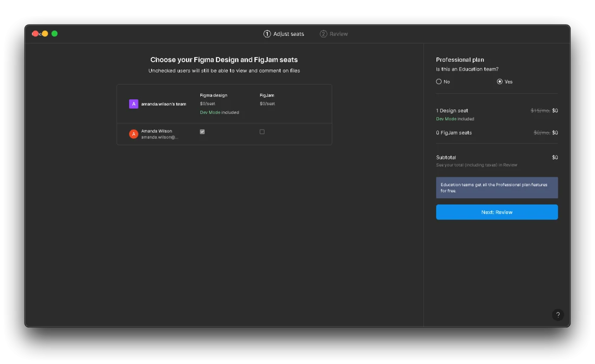Click the green Dev Mode link in table

click(x=210, y=112)
